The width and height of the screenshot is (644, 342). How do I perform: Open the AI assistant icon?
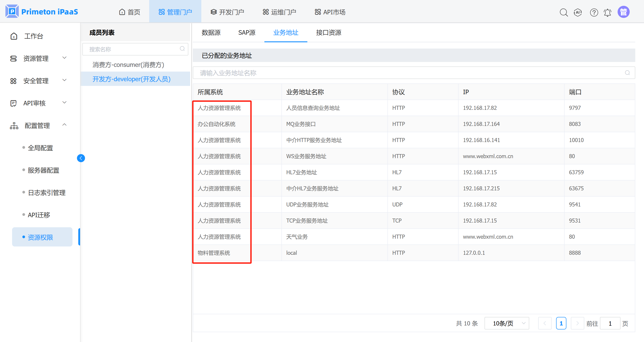click(x=578, y=12)
